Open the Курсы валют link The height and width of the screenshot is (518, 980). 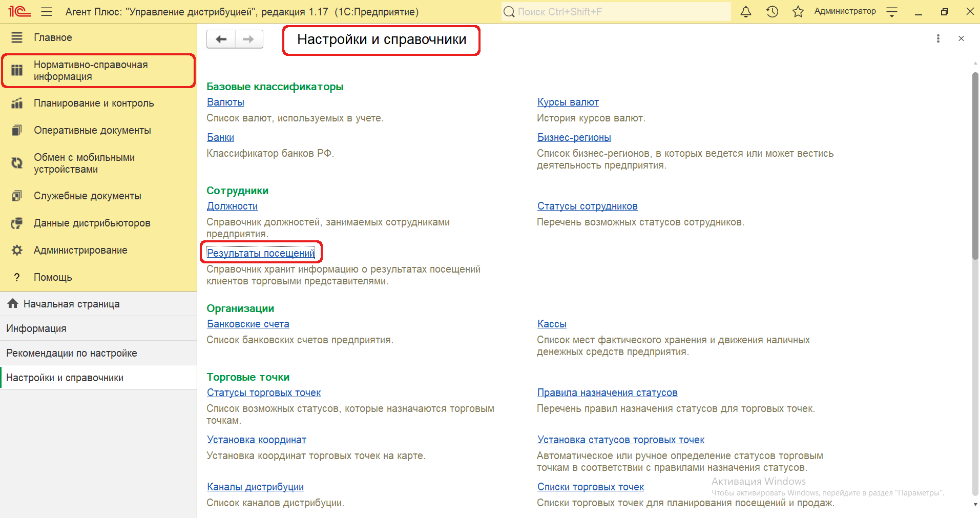click(568, 102)
